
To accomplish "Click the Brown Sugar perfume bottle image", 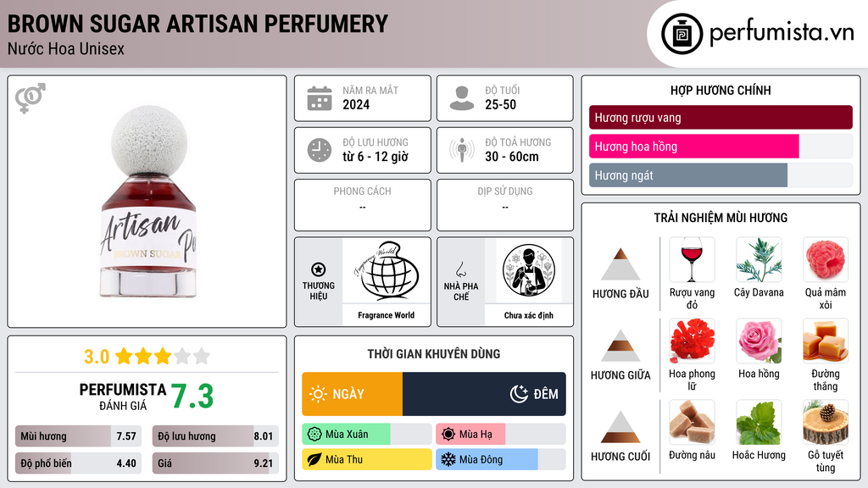I will point(148,202).
